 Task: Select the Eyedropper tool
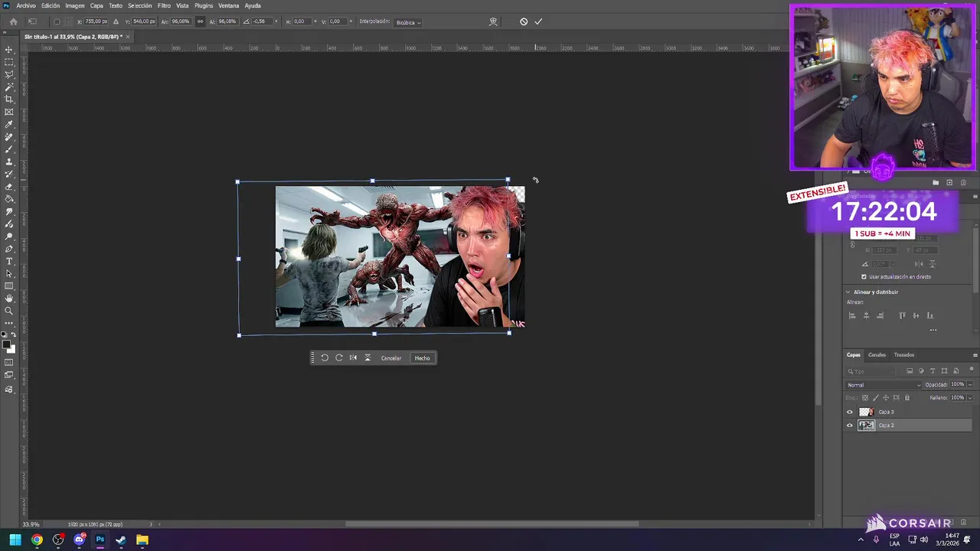point(9,124)
